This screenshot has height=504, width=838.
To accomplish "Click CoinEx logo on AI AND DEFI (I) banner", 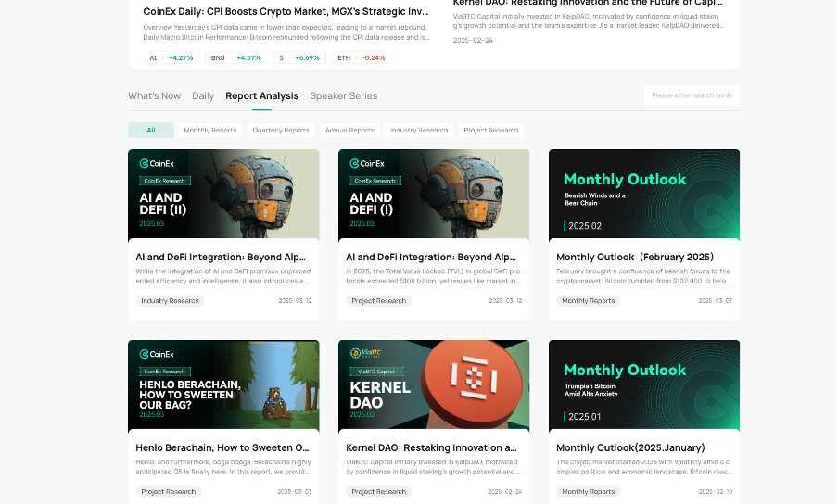I will [x=367, y=163].
